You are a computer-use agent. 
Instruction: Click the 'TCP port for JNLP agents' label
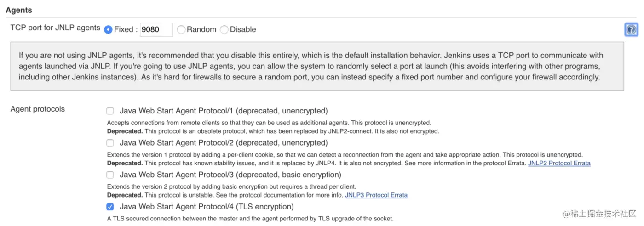click(55, 28)
